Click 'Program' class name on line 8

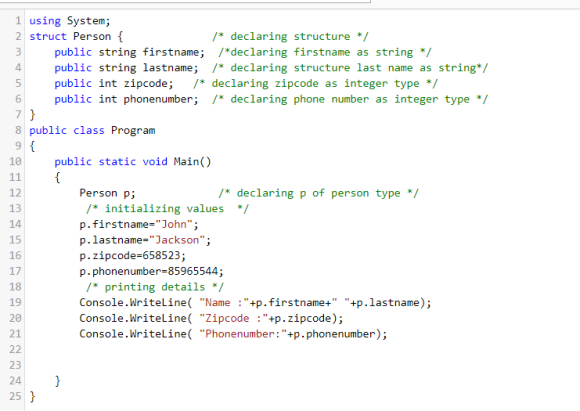(x=133, y=131)
